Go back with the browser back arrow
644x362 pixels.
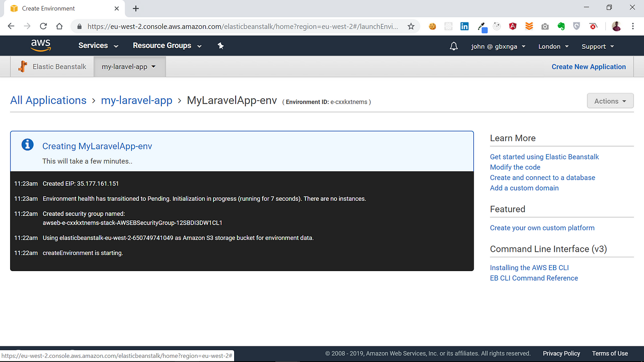11,26
